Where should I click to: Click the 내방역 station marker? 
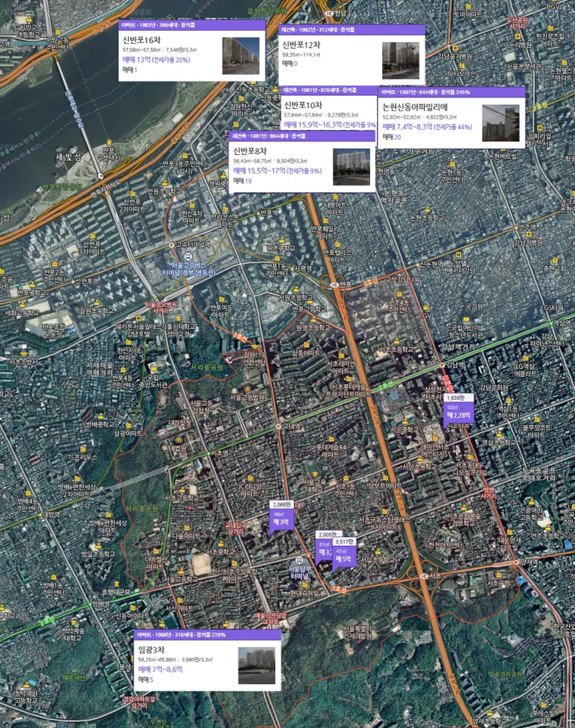40,514
